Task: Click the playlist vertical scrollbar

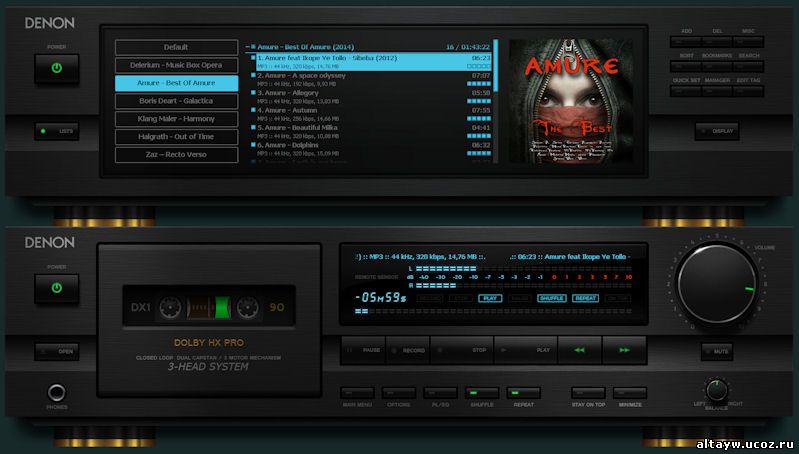Action: point(496,102)
